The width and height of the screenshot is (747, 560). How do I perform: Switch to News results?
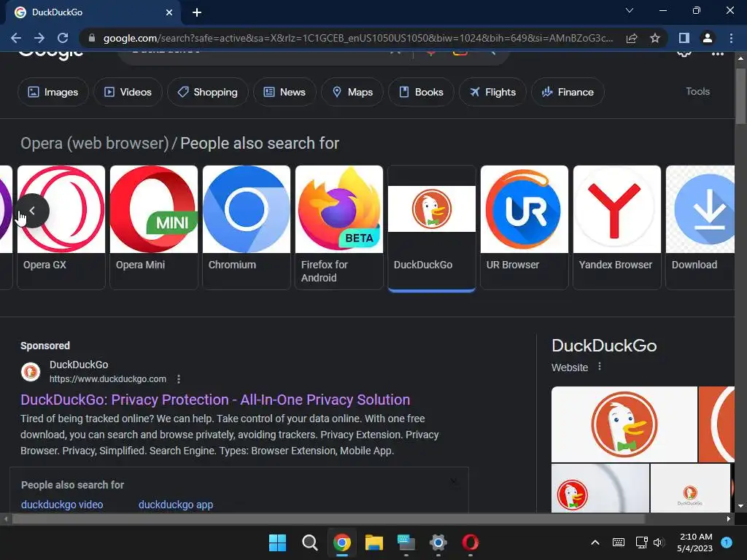click(x=285, y=92)
